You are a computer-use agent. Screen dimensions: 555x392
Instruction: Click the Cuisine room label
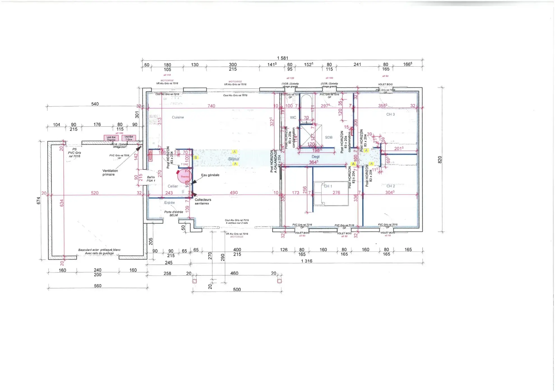(x=178, y=117)
